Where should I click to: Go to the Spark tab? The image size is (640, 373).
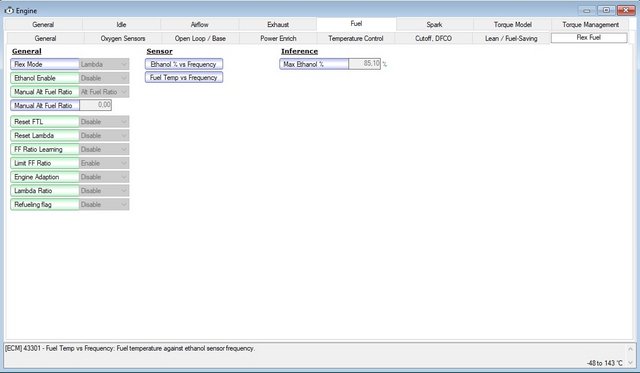[x=434, y=24]
